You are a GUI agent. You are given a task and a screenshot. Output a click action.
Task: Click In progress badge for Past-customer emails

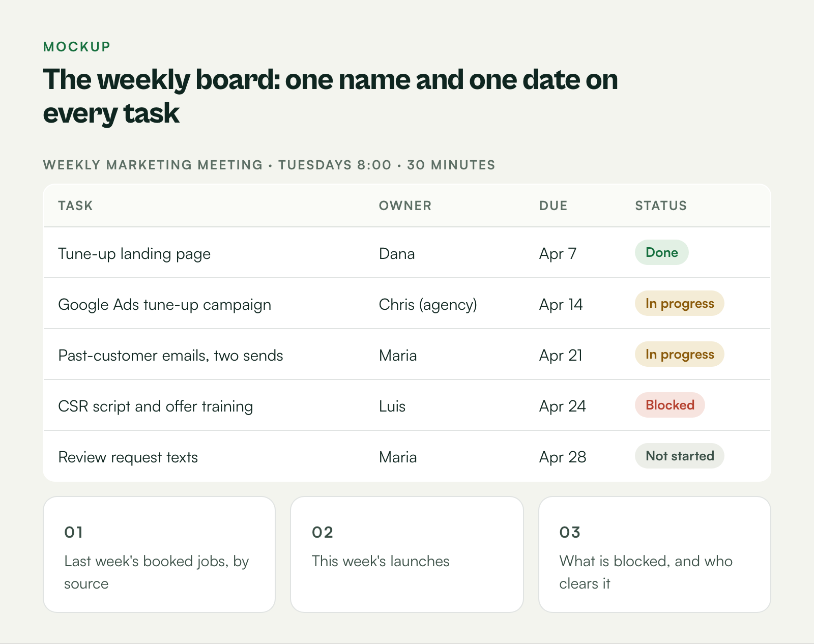pyautogui.click(x=679, y=354)
